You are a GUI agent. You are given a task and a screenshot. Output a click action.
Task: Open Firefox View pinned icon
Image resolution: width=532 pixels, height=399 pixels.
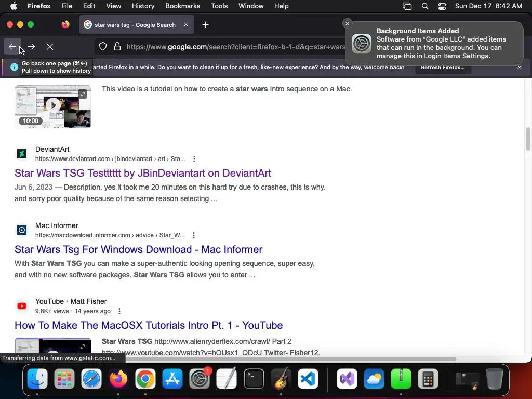click(x=65, y=24)
